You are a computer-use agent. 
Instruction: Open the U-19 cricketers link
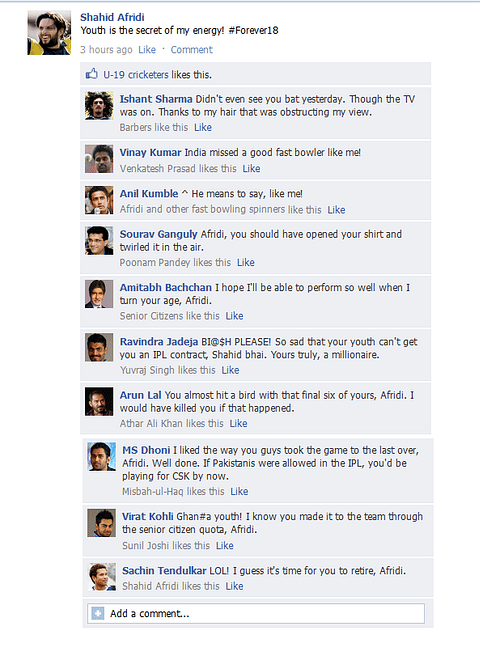(x=136, y=75)
